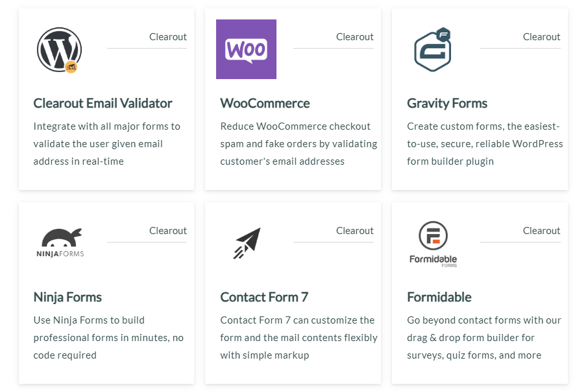Select the Ninja Forms heading
Viewport: 588px width, 391px height.
67,298
